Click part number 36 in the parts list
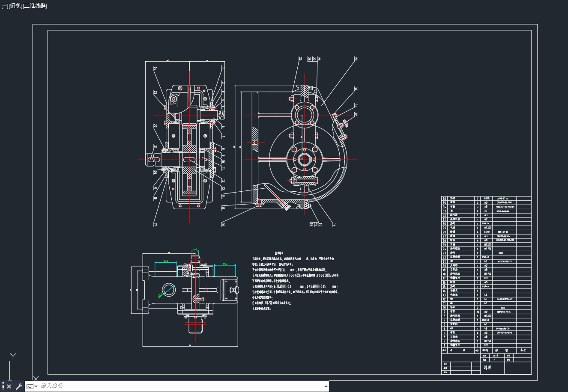This screenshot has height=392, width=568. 444,199
